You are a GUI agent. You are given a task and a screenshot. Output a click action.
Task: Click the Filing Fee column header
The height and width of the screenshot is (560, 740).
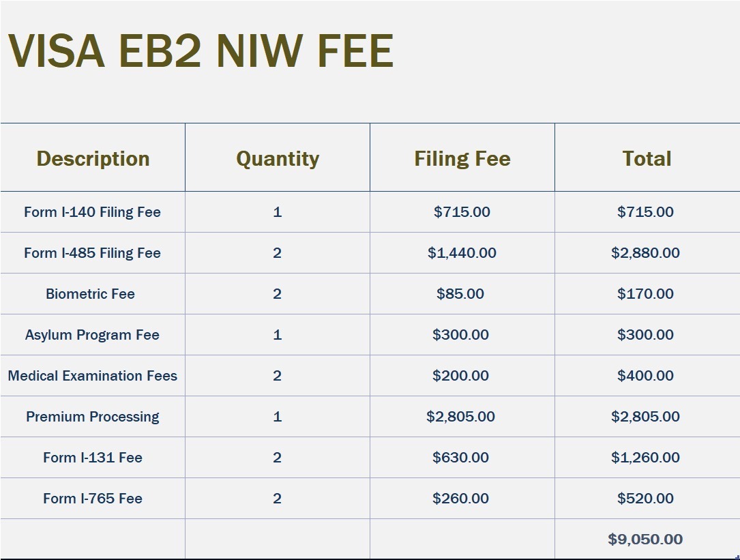click(x=462, y=158)
